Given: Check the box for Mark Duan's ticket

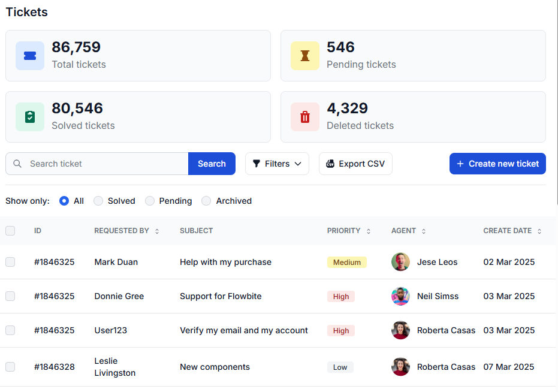Looking at the screenshot, I should pos(10,262).
